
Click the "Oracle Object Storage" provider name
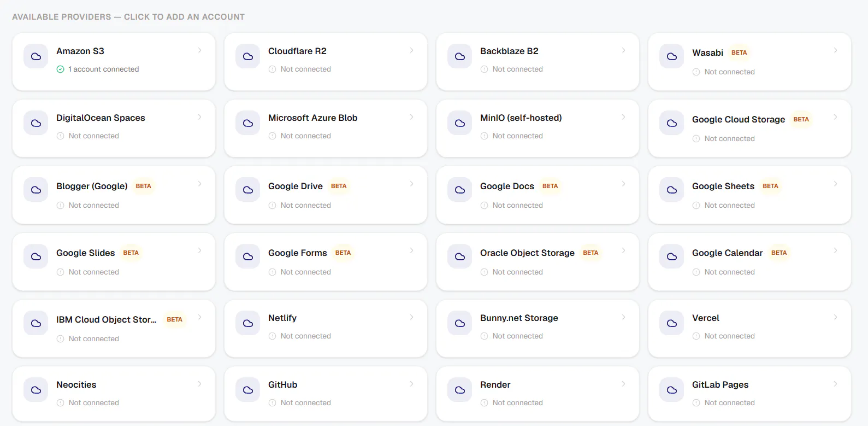[527, 253]
